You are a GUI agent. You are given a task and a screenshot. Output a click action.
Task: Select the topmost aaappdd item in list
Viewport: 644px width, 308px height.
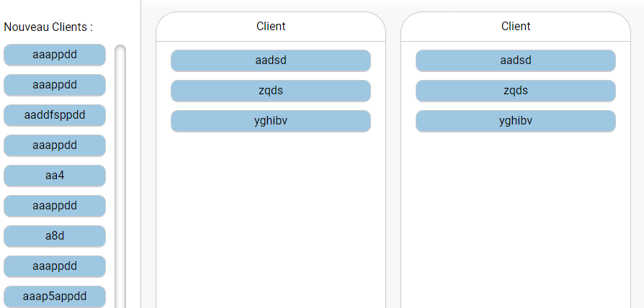pos(55,55)
